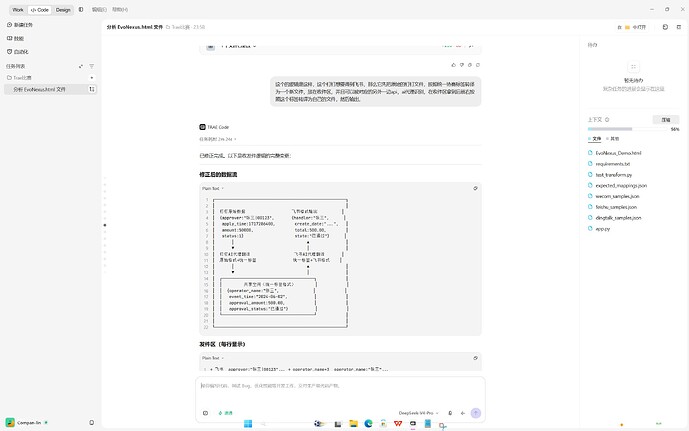Click the green labeled button in input toolbar

[x=225, y=413]
